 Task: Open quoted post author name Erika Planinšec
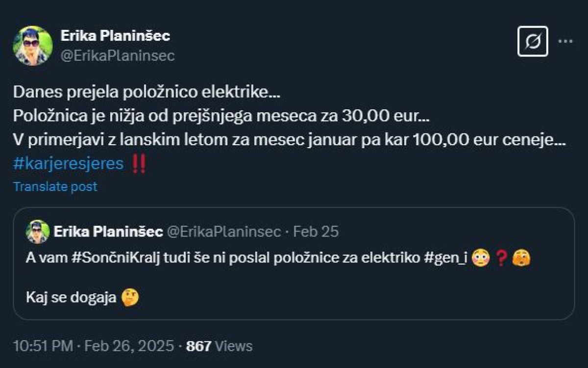[x=108, y=232]
